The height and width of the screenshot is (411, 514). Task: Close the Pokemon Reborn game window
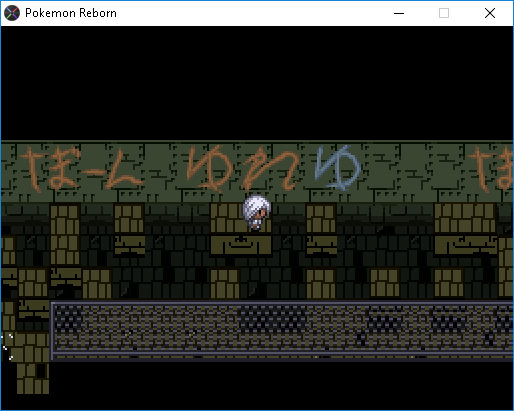pyautogui.click(x=490, y=13)
